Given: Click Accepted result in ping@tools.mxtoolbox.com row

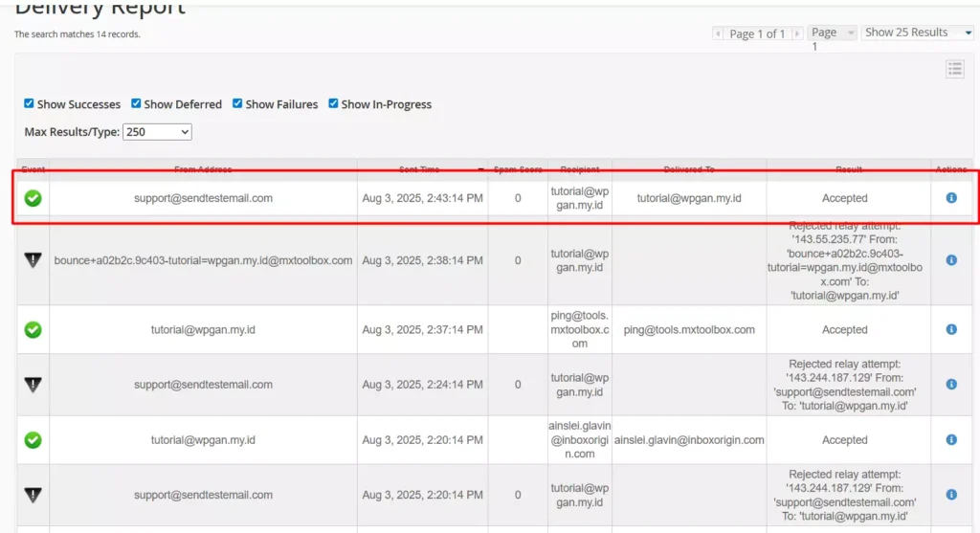Looking at the screenshot, I should point(844,329).
